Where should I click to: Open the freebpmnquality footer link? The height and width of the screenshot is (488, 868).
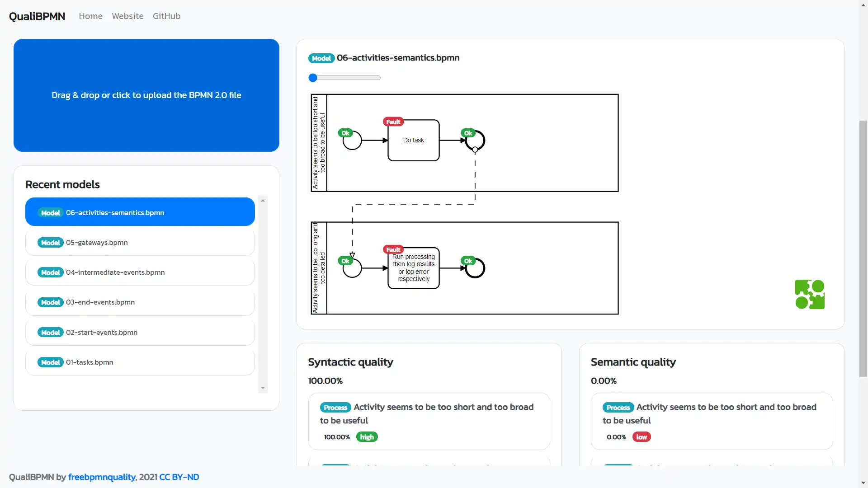(x=102, y=477)
